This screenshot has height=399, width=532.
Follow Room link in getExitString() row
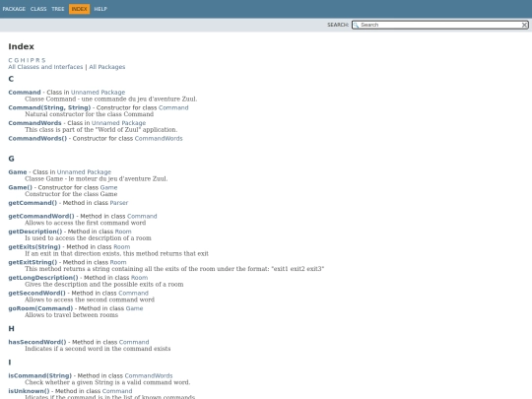118,262
